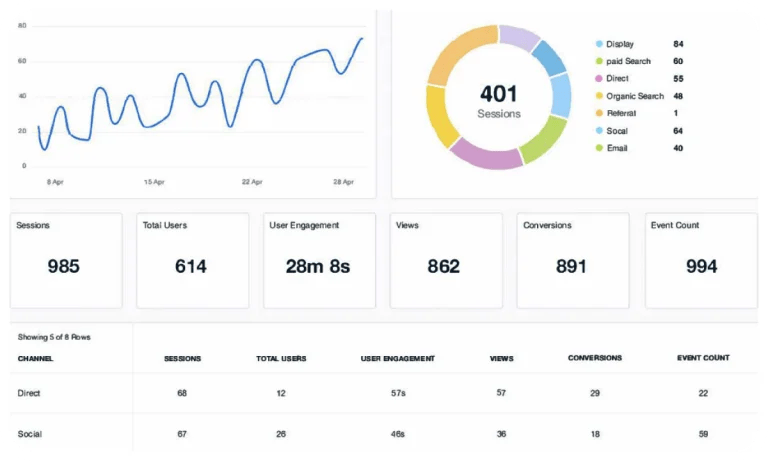Sort table by VIEWS column header
Screen dimensions: 768x461
[502, 359]
